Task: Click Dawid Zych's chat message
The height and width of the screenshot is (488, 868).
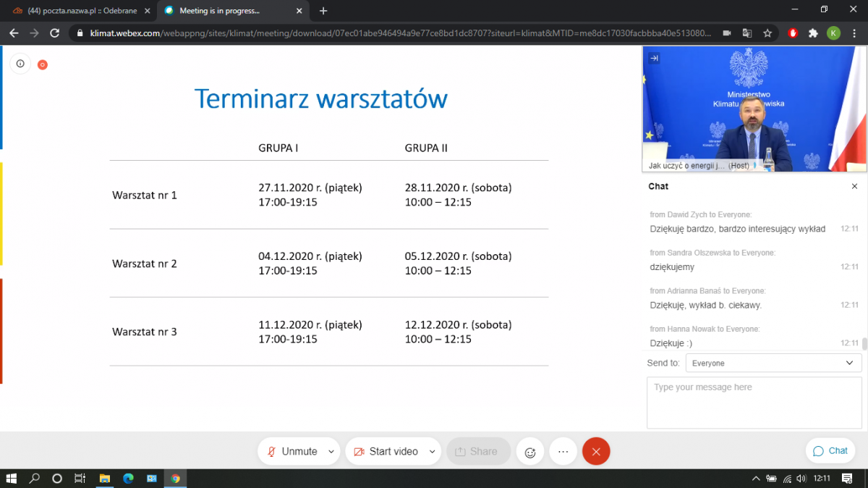Action: tap(737, 229)
